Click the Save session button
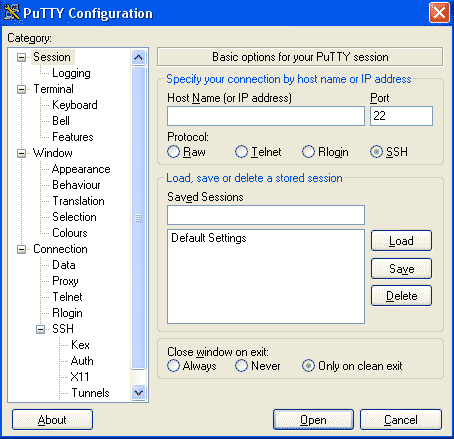The height and width of the screenshot is (439, 454). point(401,268)
